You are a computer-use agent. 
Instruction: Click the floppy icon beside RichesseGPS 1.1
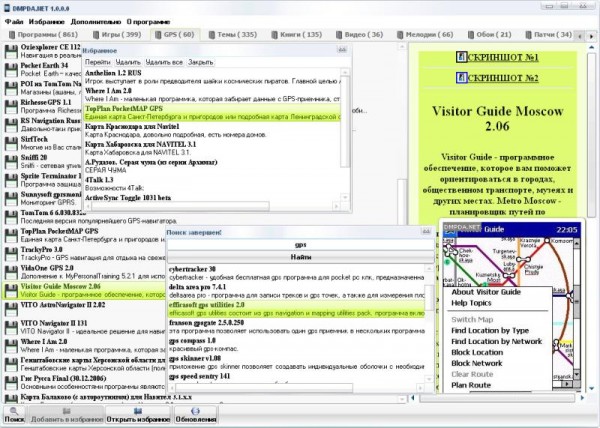click(11, 107)
